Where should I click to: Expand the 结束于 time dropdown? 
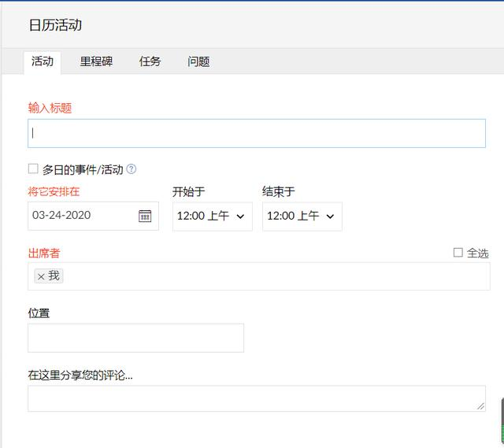(302, 216)
